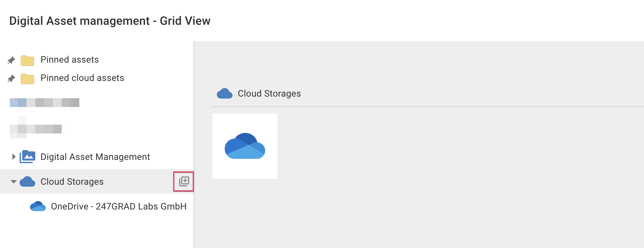Click the add cloud storage icon

coord(184,181)
